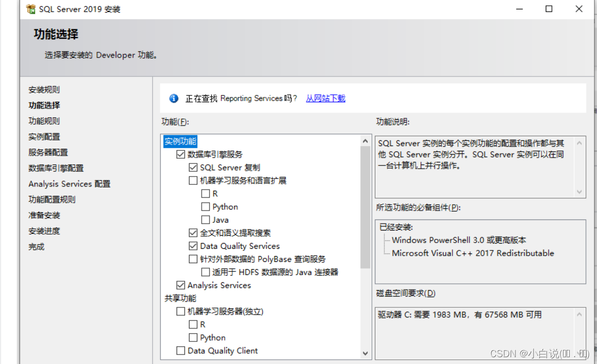Go to the 准备安装 step
This screenshot has width=597, height=364.
click(44, 215)
